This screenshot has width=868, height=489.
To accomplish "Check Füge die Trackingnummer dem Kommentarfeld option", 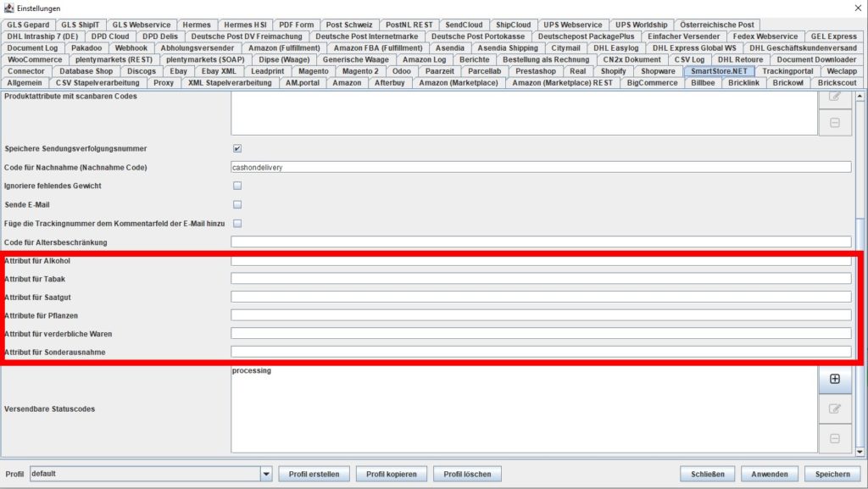I will click(x=237, y=224).
